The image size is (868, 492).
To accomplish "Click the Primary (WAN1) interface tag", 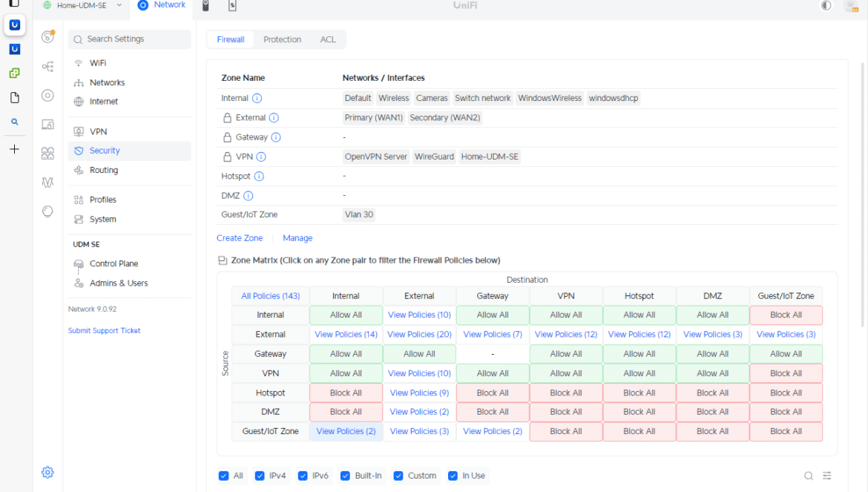I will pyautogui.click(x=374, y=118).
